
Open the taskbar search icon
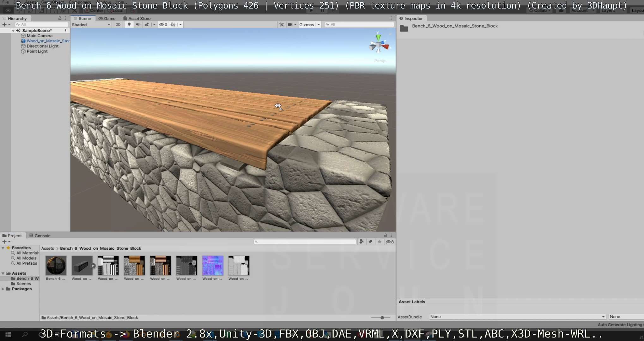pos(25,334)
